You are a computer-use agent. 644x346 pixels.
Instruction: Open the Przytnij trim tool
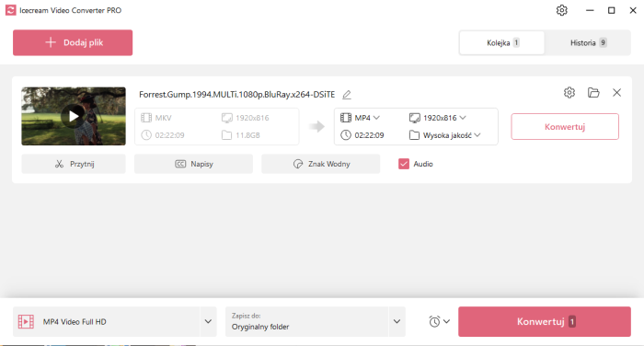coord(74,164)
